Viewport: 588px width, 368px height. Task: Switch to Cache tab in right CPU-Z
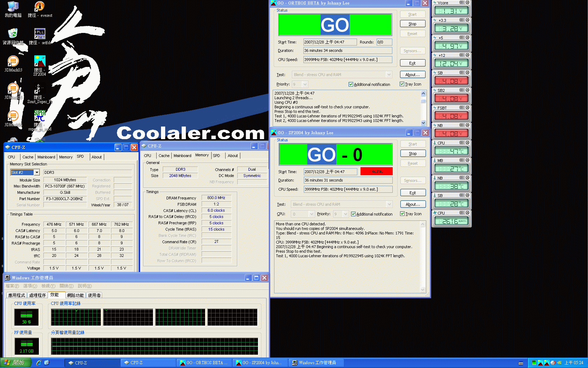pos(164,156)
